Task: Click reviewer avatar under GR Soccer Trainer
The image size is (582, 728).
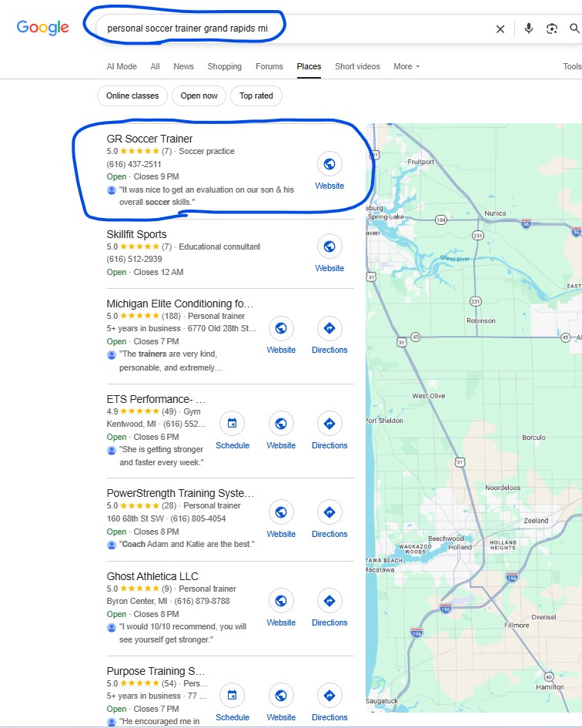Action: 112,190
